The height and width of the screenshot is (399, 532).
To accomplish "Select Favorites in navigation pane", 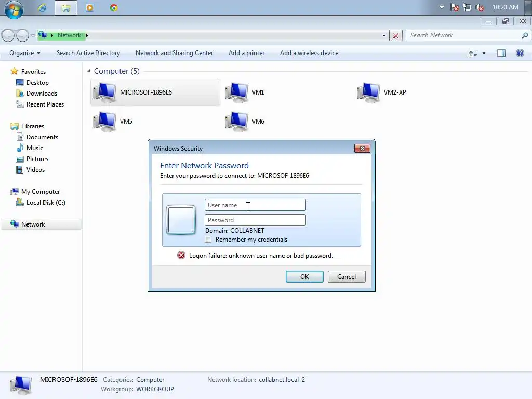I will pyautogui.click(x=33, y=72).
